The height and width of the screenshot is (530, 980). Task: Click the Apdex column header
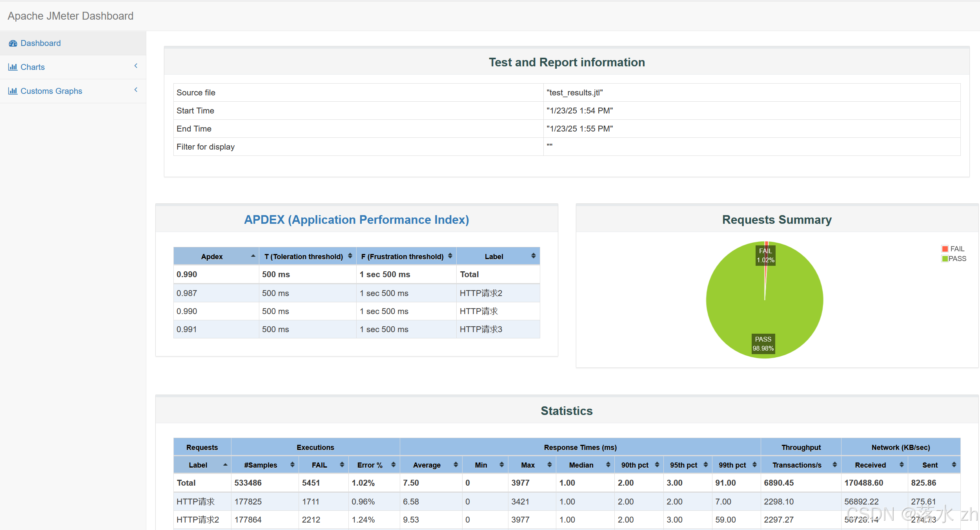[216, 256]
